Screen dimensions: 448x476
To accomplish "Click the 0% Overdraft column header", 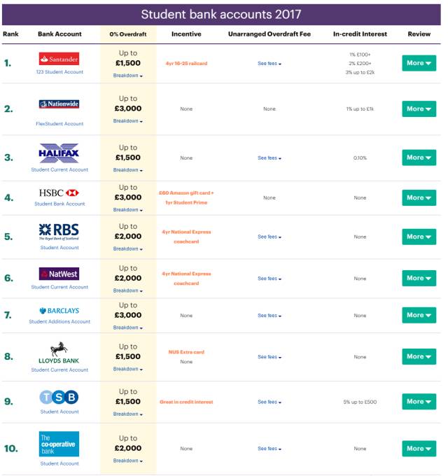I will (128, 34).
